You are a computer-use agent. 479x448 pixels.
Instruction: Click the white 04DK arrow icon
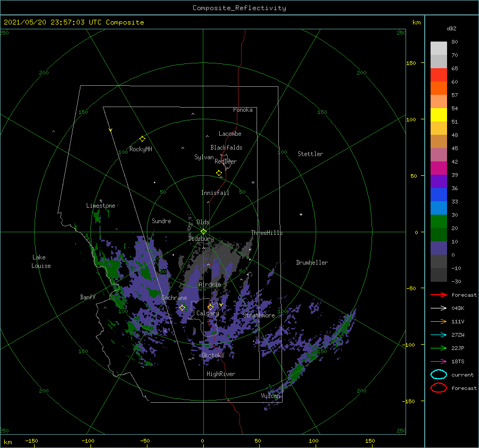[x=439, y=308]
